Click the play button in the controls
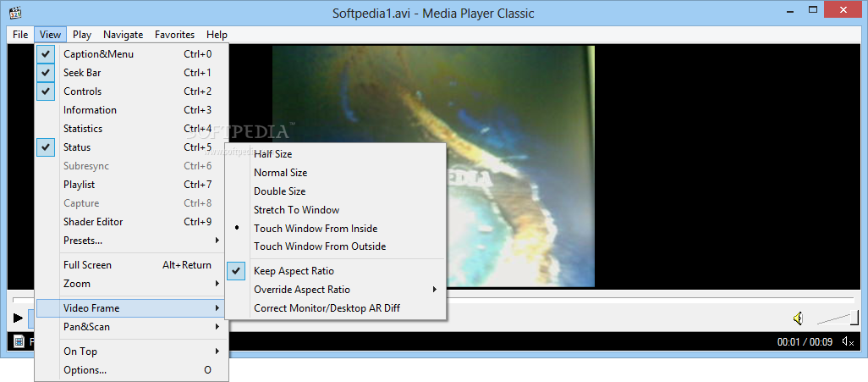 tap(19, 318)
